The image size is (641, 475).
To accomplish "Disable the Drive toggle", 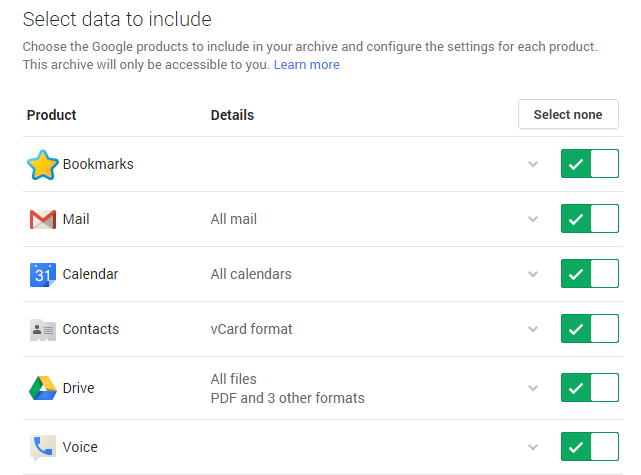I will click(589, 388).
